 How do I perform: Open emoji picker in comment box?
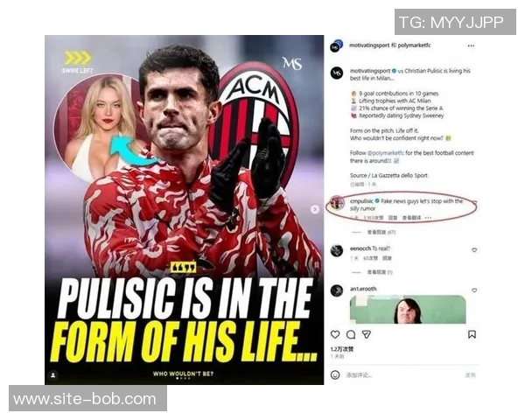point(335,374)
